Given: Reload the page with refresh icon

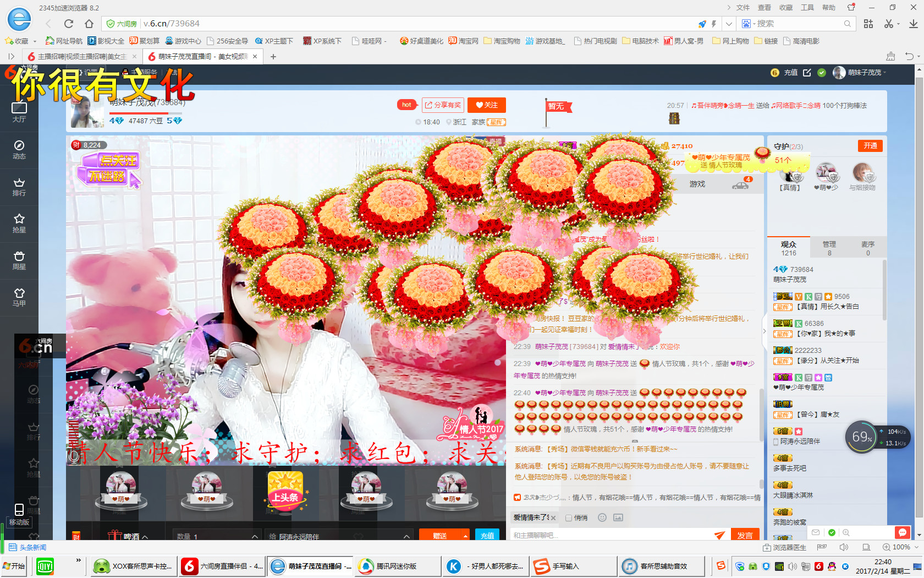Looking at the screenshot, I should click(69, 24).
